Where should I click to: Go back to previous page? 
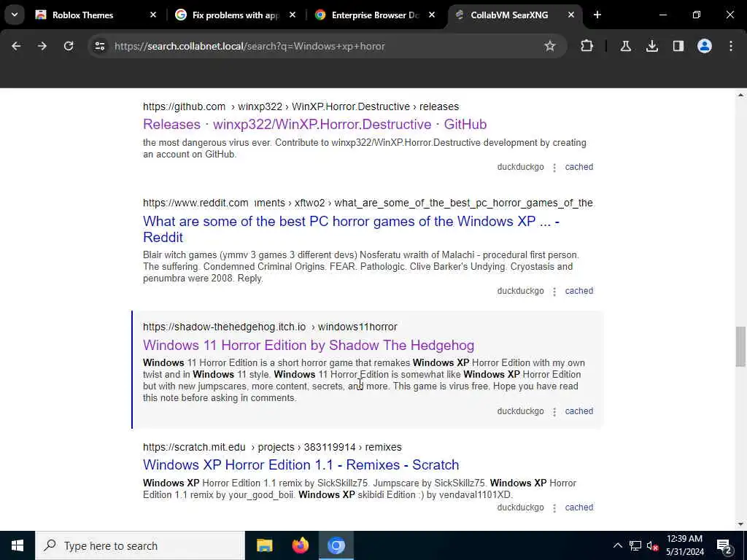pyautogui.click(x=16, y=46)
